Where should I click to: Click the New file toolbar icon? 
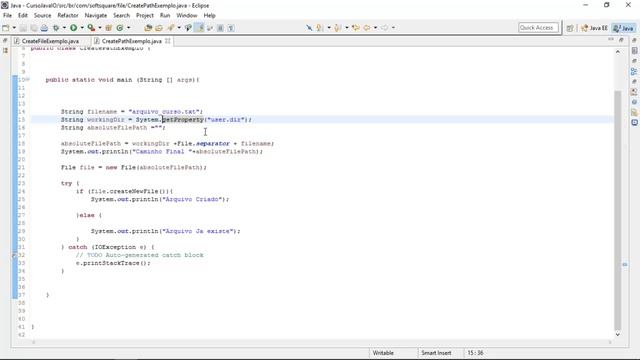tap(6, 28)
